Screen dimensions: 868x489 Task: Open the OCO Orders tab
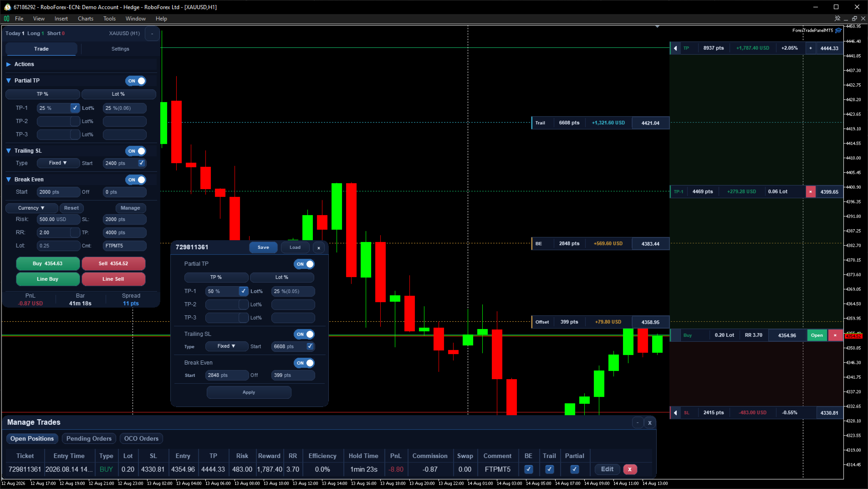(141, 439)
